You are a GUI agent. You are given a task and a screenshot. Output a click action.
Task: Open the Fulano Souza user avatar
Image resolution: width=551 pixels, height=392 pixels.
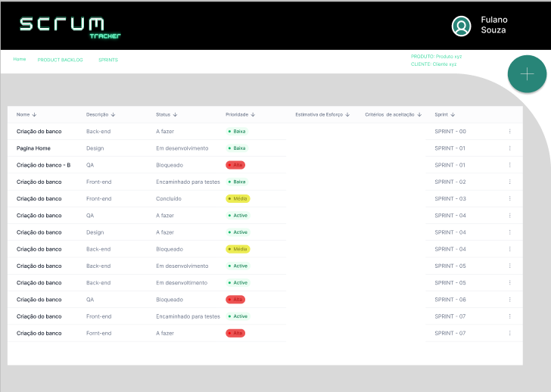(x=461, y=26)
